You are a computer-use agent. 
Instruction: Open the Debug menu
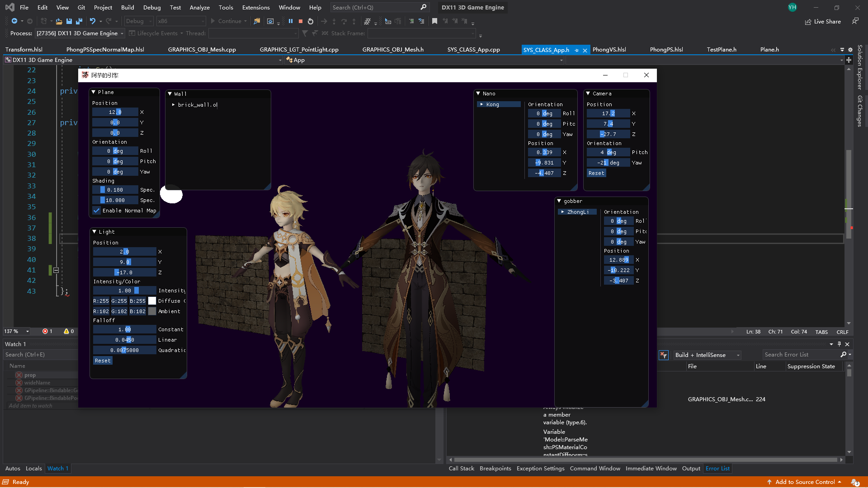pyautogui.click(x=151, y=7)
